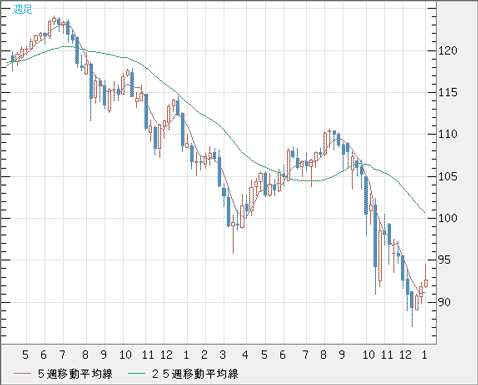Click the end of the green 25-week line
Screen dimensions: 478x385
point(425,212)
